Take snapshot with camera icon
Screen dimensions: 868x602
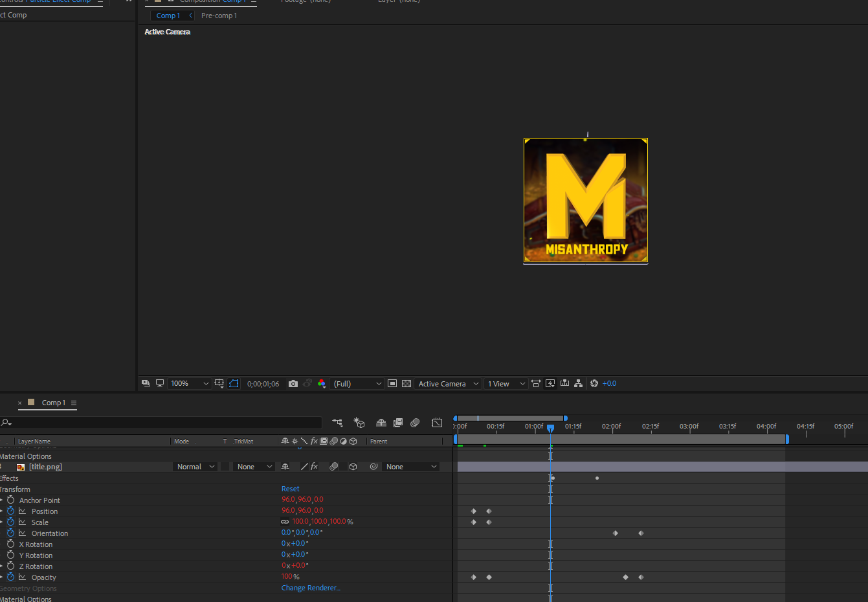click(293, 384)
